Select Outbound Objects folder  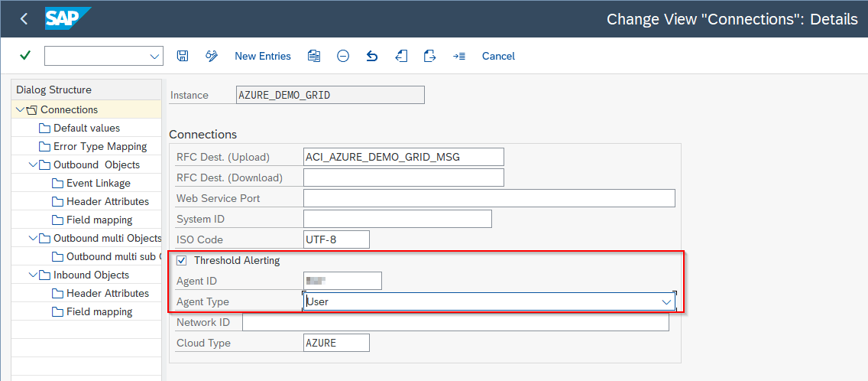coord(96,164)
